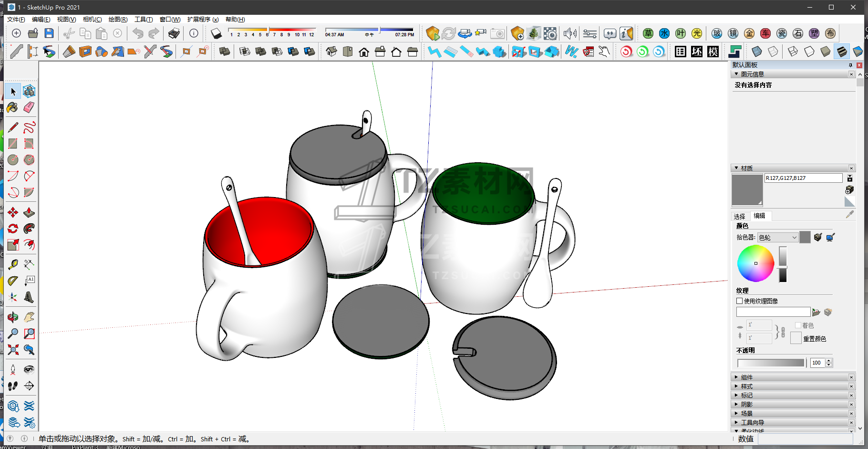Pick the Rotate tool
Screen dimensions: 868x449
[13, 229]
